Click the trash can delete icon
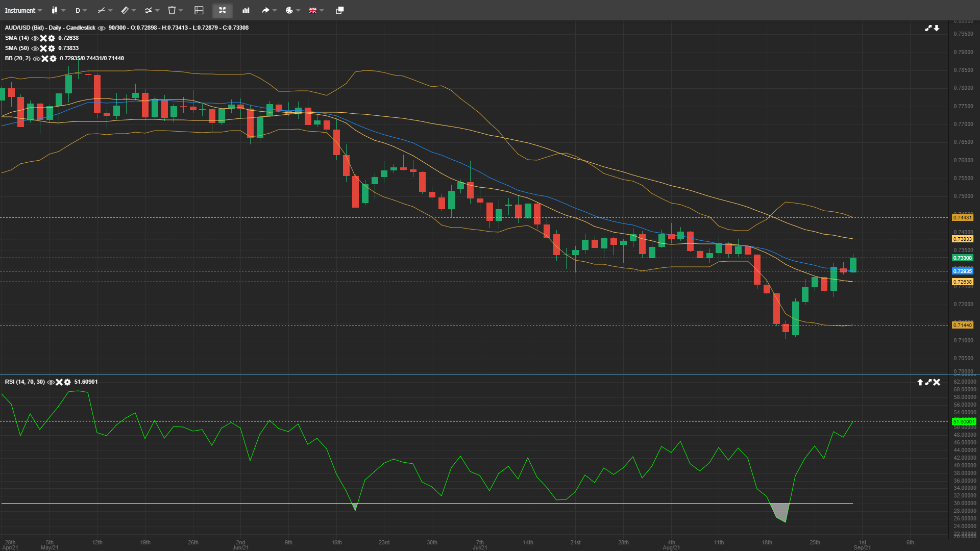 click(x=172, y=10)
